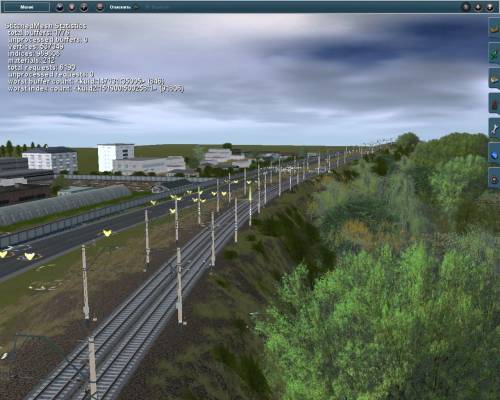Screen dimensions: 500x400
Task: Click the third round icon beside Меню
Action: pos(84,7)
